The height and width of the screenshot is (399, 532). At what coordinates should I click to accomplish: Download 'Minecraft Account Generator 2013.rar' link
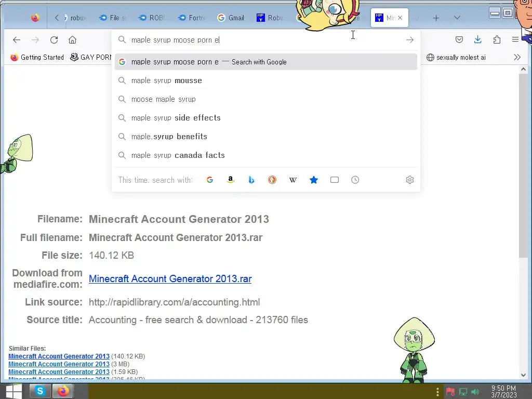click(x=170, y=278)
